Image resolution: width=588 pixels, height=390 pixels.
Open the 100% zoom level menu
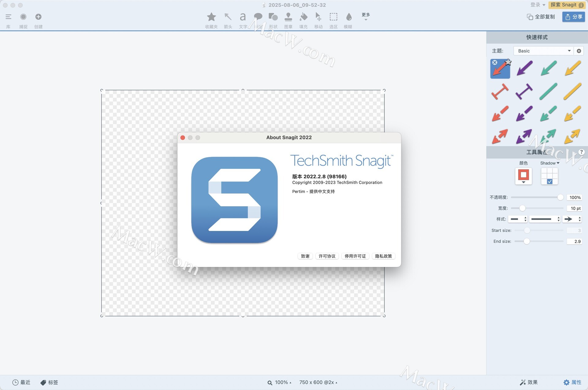pyautogui.click(x=279, y=382)
